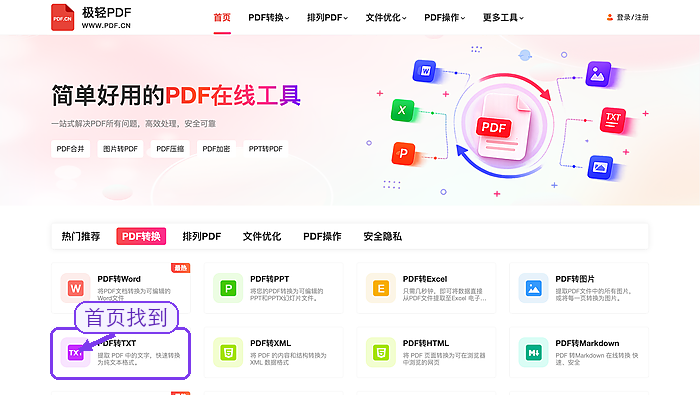Open the PDF转Excel orange icon

381,288
